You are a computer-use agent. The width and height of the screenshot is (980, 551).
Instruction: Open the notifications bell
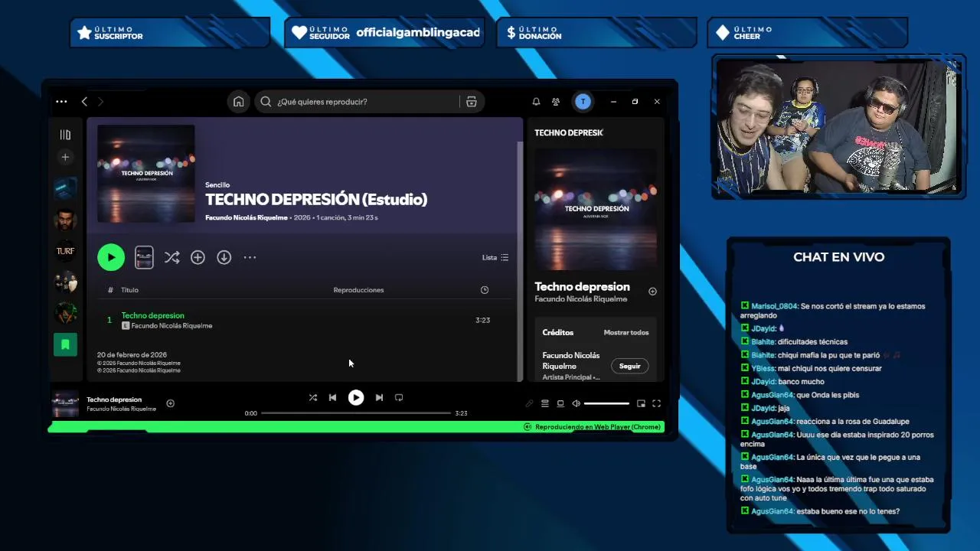[536, 102]
